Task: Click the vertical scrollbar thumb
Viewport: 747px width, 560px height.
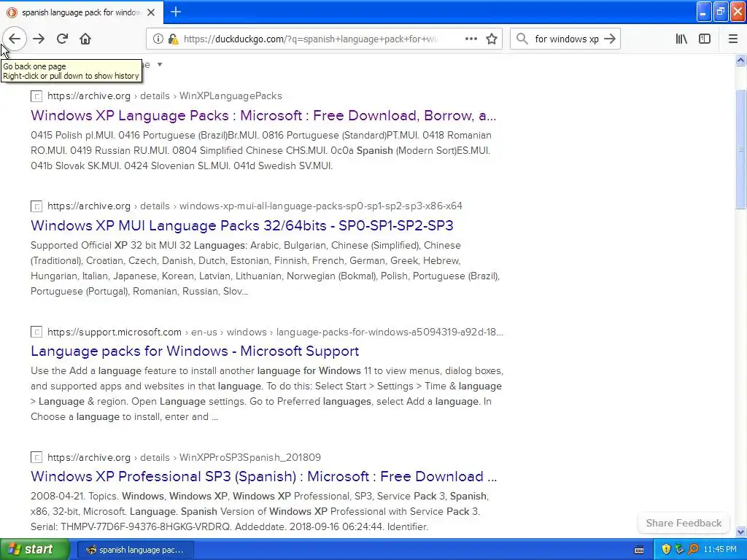Action: point(740,149)
